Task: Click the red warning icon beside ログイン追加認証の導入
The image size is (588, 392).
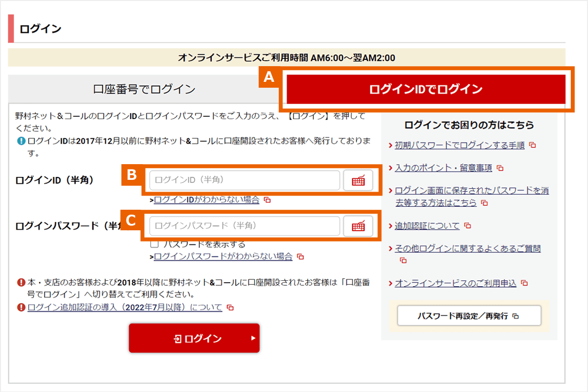Action: tap(21, 308)
